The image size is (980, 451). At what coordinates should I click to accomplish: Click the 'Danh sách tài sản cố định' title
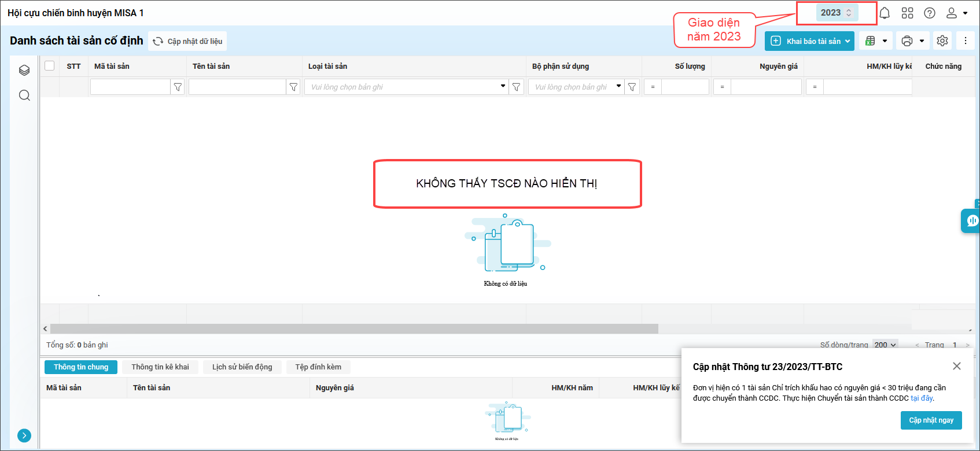tap(76, 40)
